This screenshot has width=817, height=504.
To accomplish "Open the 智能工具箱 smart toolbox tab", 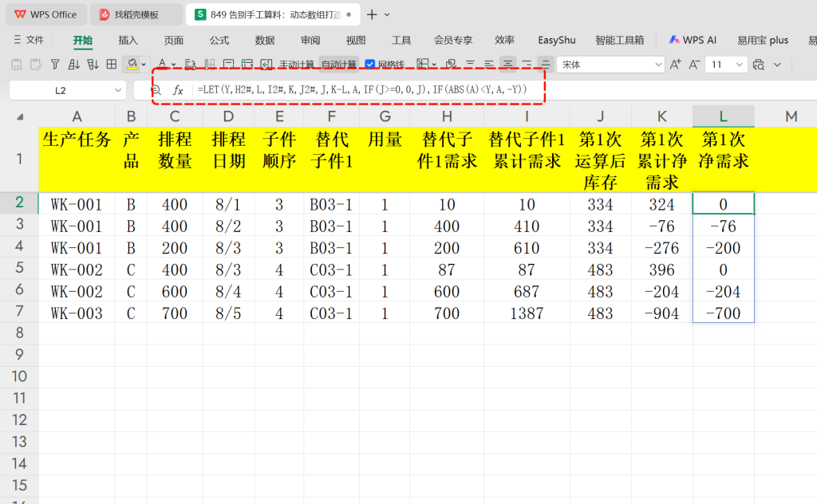I will tap(619, 40).
